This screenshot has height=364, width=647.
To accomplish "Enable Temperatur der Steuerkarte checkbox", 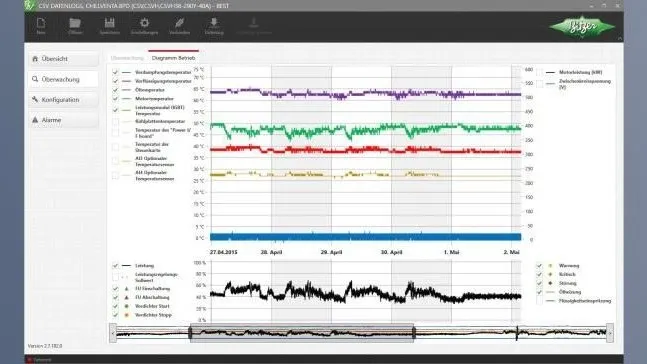I will 115,147.
